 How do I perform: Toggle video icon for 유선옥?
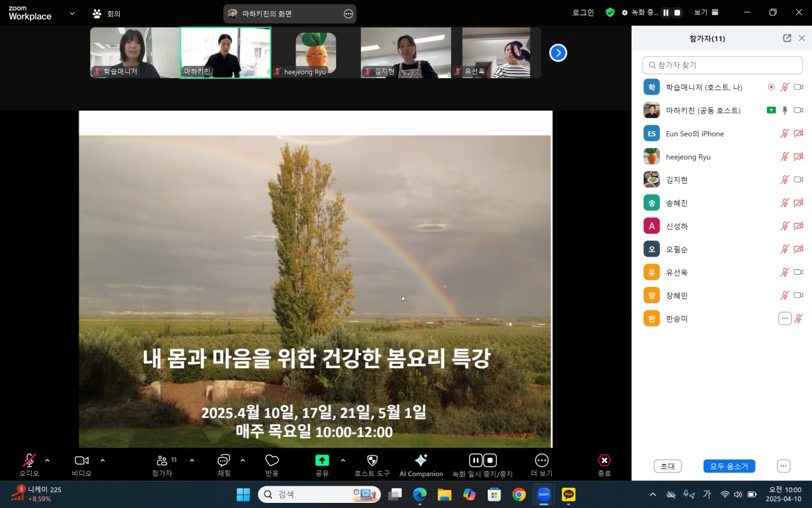[x=799, y=272]
